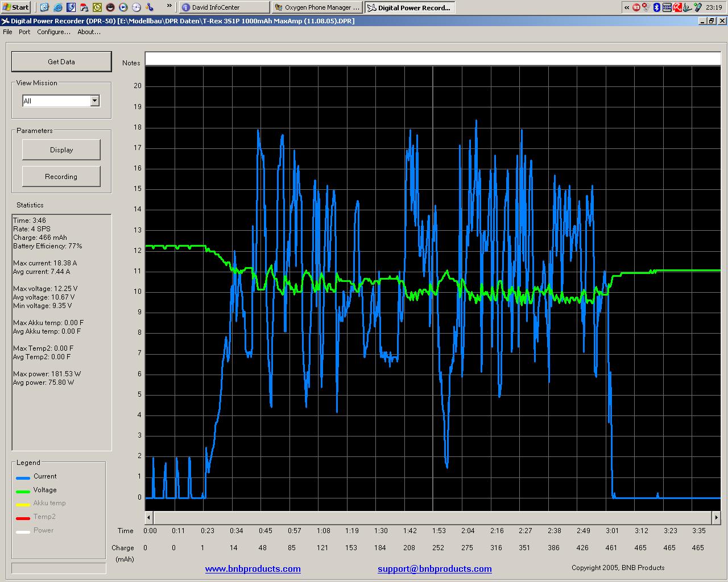The image size is (728, 582).
Task: Click the 1:53 time axis label
Action: coord(439,531)
